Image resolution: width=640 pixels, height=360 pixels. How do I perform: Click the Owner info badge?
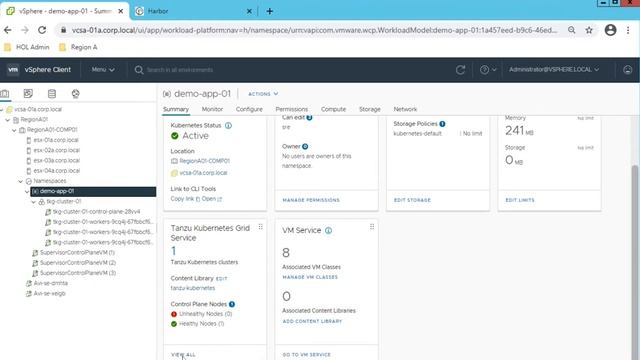(305, 146)
